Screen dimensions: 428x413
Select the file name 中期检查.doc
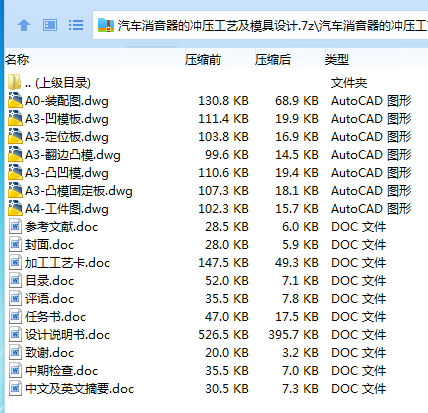point(62,371)
